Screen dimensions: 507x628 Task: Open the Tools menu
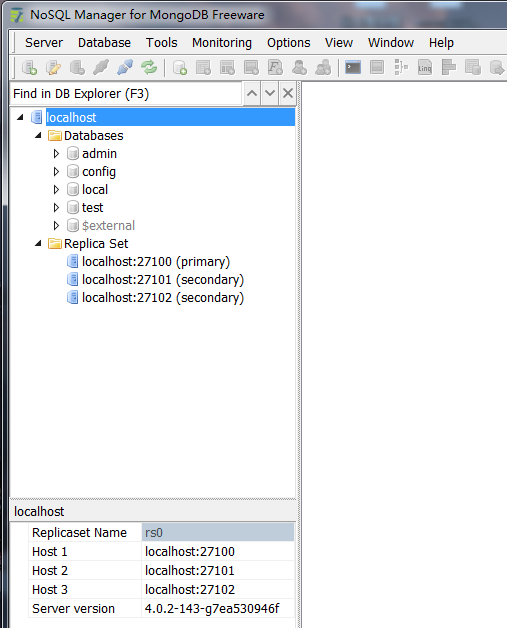[161, 42]
